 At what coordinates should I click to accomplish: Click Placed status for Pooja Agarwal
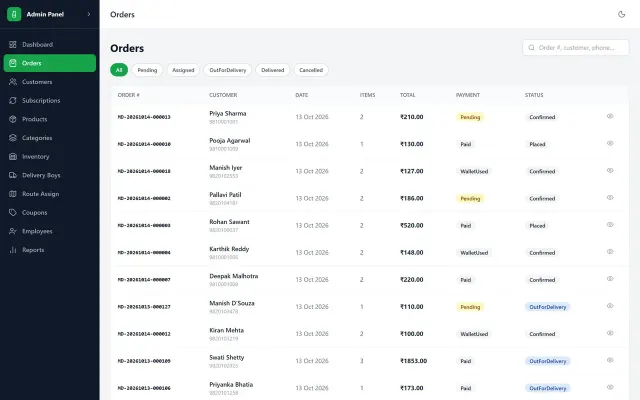pyautogui.click(x=537, y=144)
